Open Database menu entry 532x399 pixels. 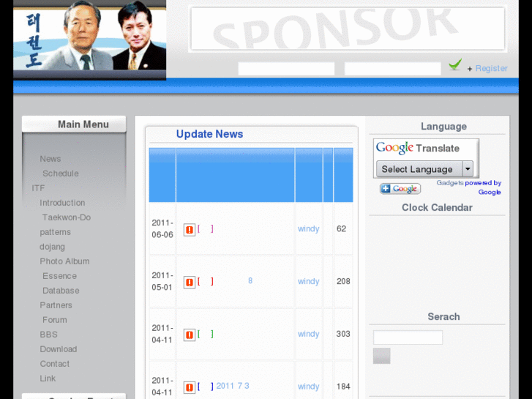[61, 291]
